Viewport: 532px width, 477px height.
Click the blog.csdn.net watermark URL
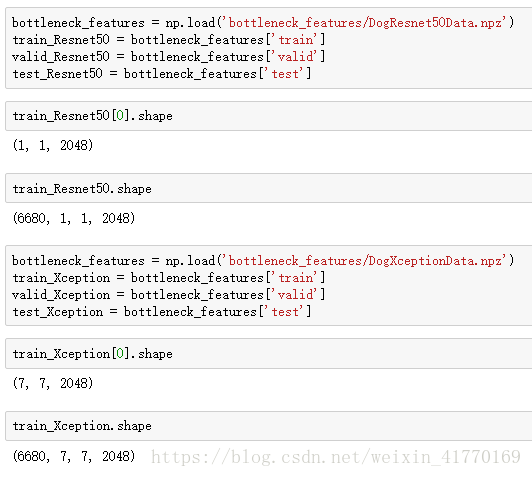pyautogui.click(x=336, y=457)
